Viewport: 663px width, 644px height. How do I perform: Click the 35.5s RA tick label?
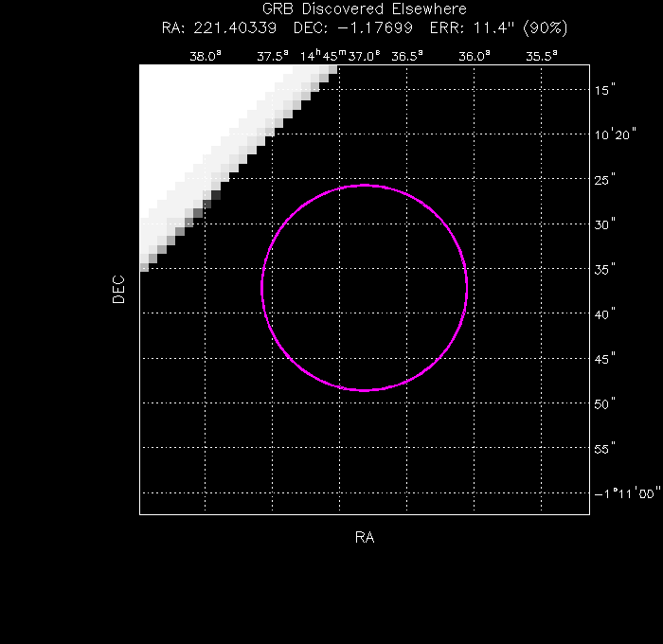click(542, 56)
